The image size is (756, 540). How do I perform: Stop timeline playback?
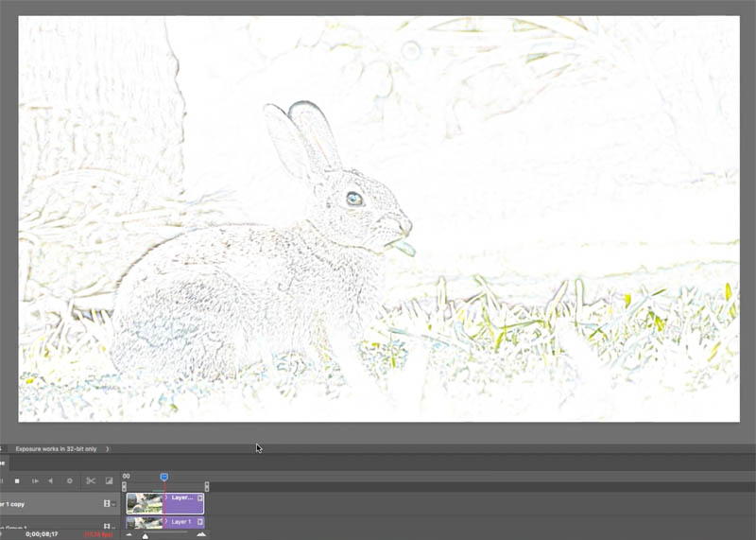coord(17,481)
